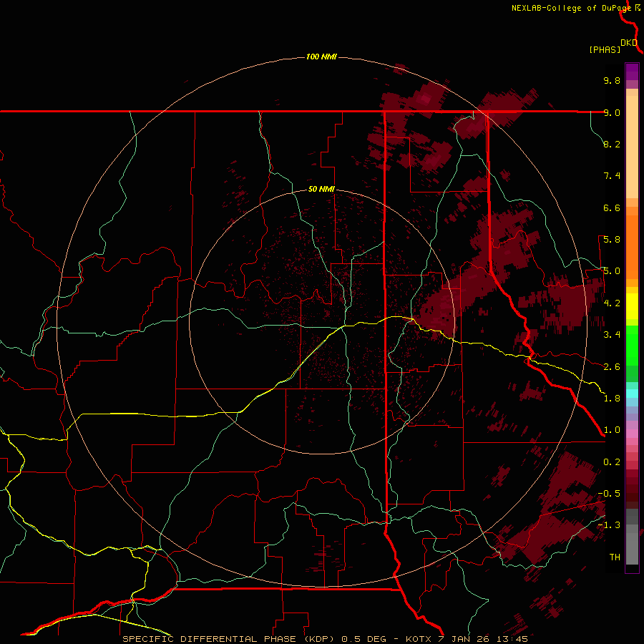Viewport: 644px width, 644px height.
Task: Click the 1.8 value on color scale
Action: [x=612, y=398]
